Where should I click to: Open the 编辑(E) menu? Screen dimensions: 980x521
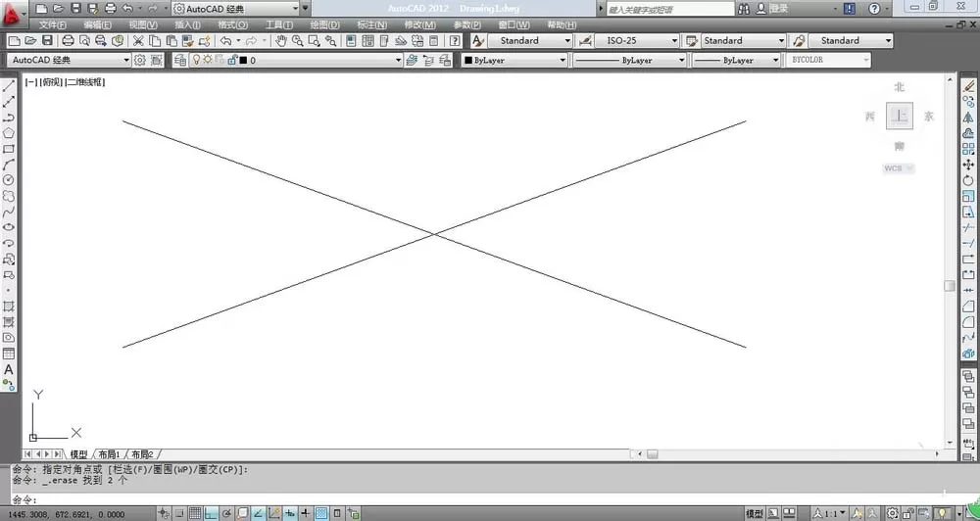coord(97,25)
